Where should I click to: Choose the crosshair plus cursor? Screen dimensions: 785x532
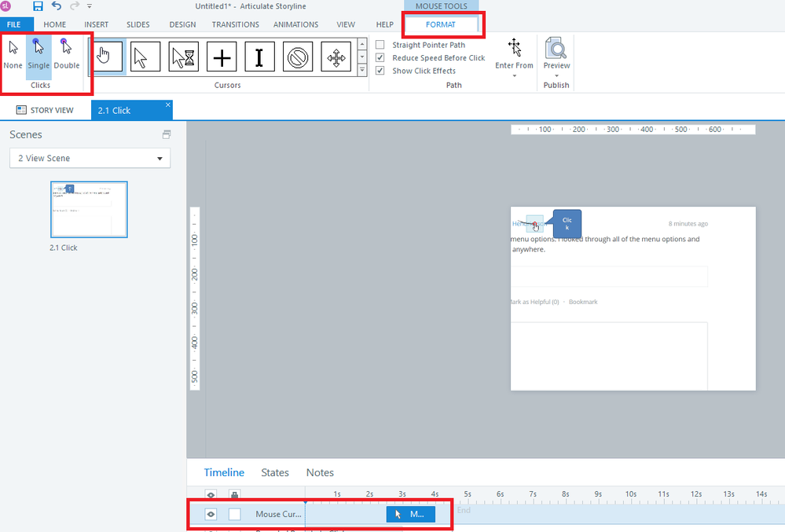click(x=222, y=57)
